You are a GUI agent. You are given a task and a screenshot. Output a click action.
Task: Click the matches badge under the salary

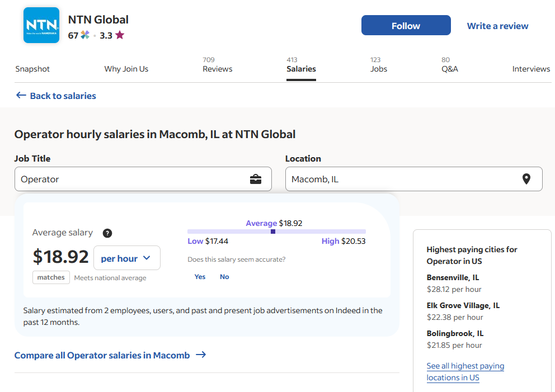click(51, 277)
